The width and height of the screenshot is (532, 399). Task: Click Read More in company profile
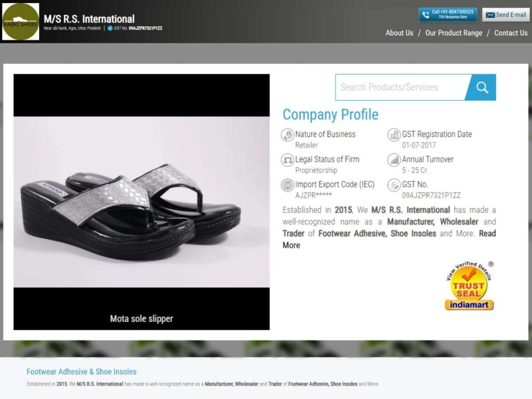(x=389, y=239)
